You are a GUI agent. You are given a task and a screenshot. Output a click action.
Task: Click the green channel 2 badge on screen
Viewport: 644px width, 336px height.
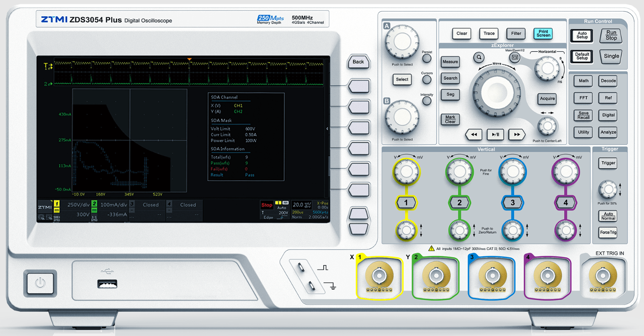coord(94,204)
